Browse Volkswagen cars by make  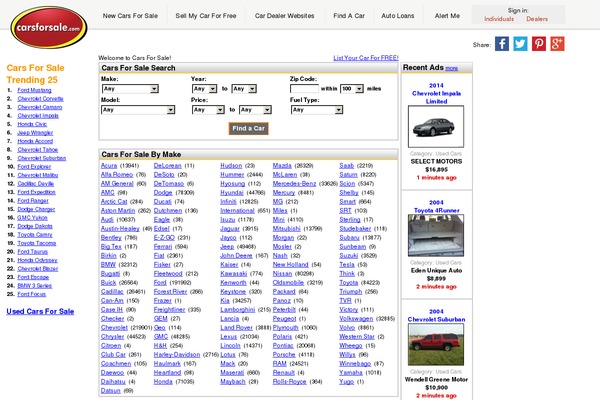pyautogui.click(x=356, y=319)
